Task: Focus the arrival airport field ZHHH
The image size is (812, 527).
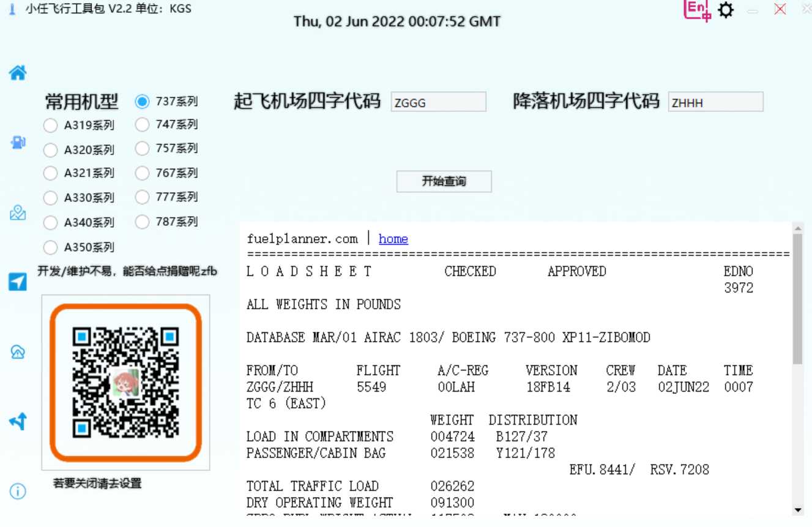Action: 716,102
